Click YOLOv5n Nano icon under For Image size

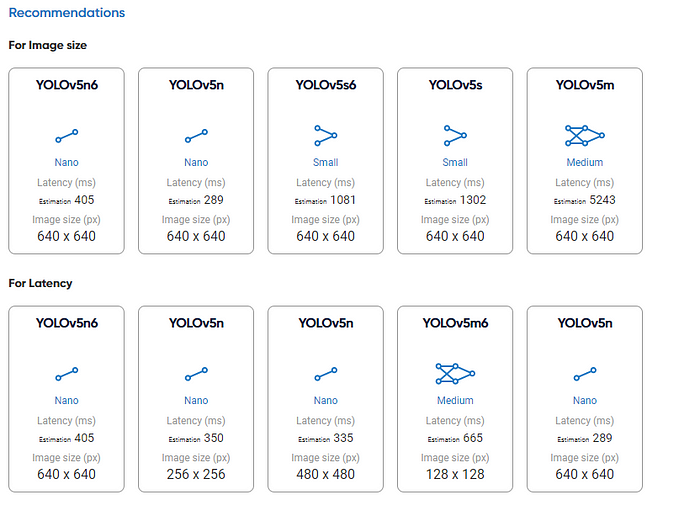[x=196, y=135]
